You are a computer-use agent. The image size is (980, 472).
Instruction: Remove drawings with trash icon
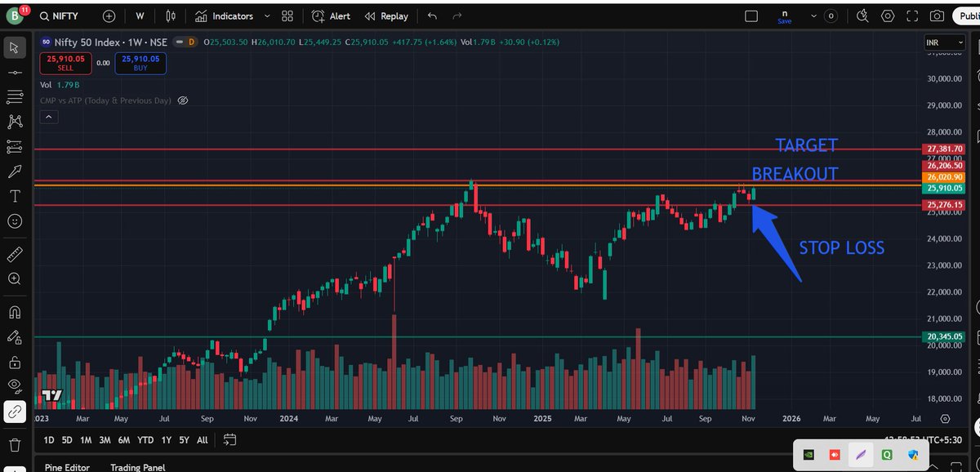15,445
